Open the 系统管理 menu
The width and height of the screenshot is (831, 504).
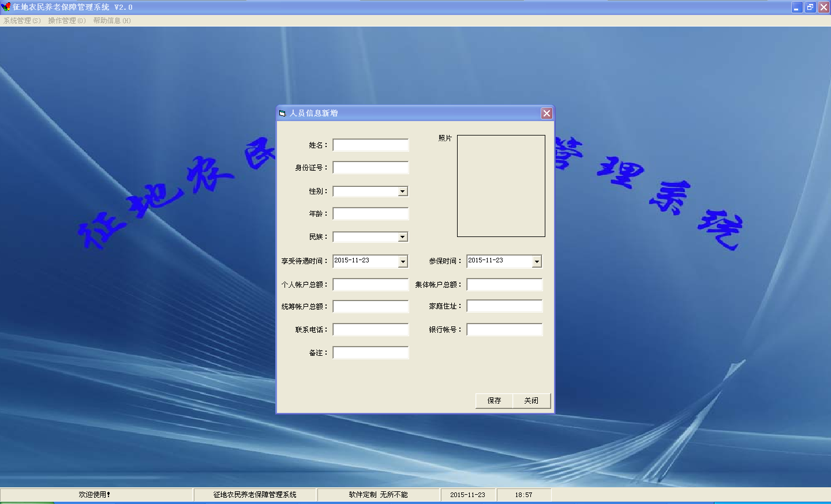point(22,21)
